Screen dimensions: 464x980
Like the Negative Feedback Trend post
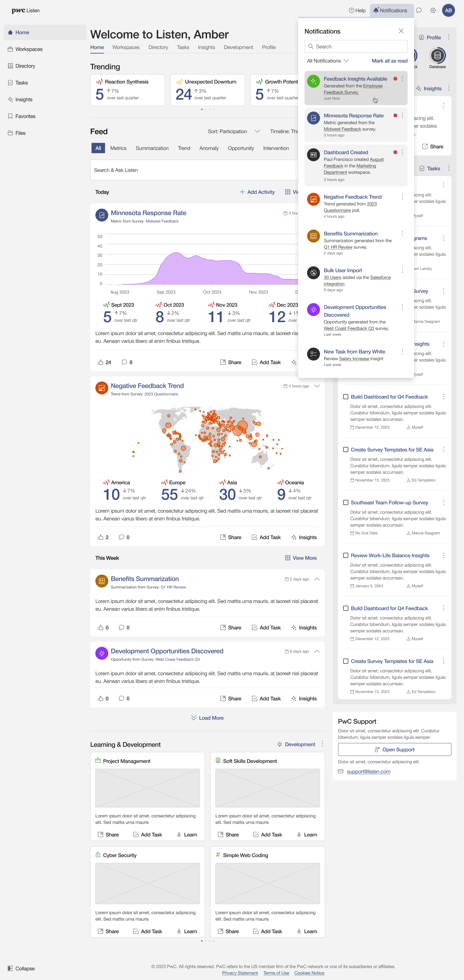pyautogui.click(x=101, y=537)
